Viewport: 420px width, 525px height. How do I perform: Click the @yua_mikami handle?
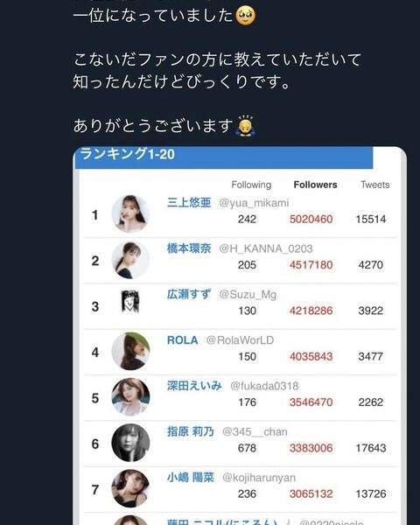click(x=254, y=203)
